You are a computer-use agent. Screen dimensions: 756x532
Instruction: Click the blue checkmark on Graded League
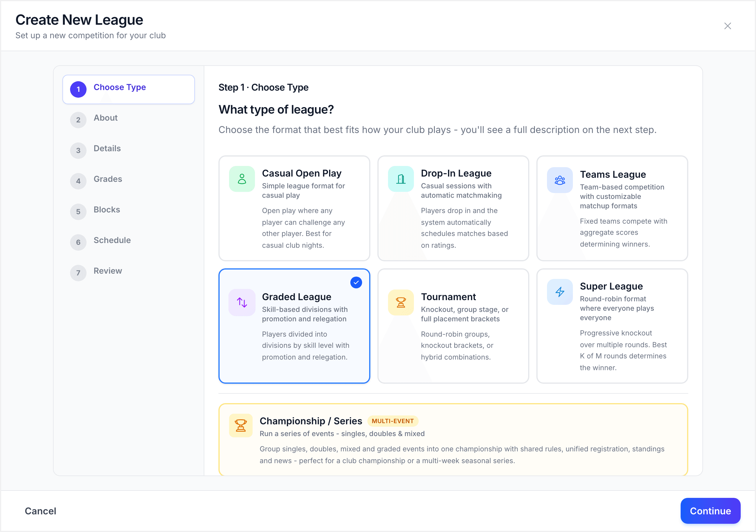tap(356, 282)
